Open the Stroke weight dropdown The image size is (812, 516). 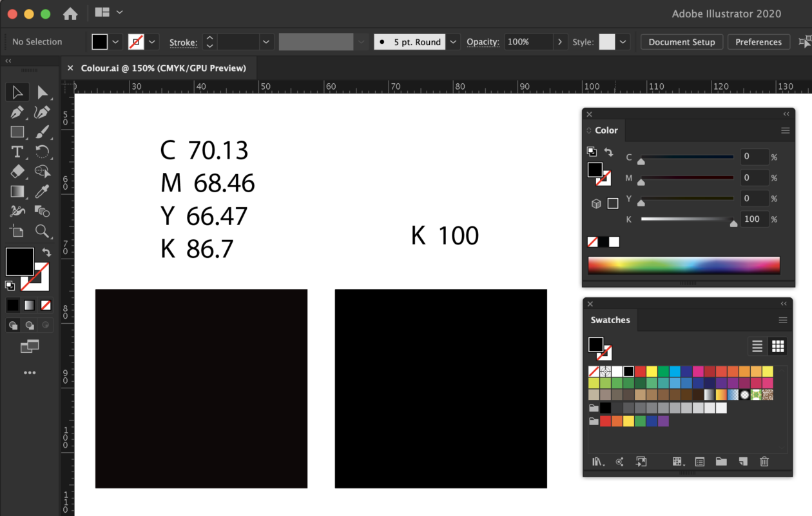tap(266, 42)
